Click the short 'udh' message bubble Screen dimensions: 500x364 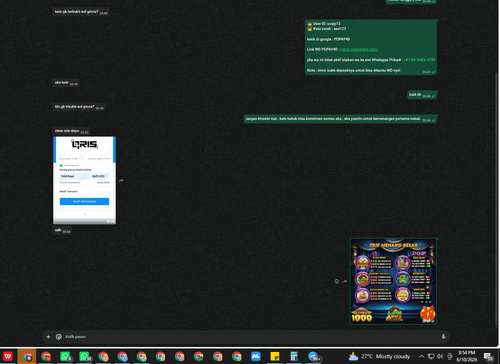tap(62, 230)
